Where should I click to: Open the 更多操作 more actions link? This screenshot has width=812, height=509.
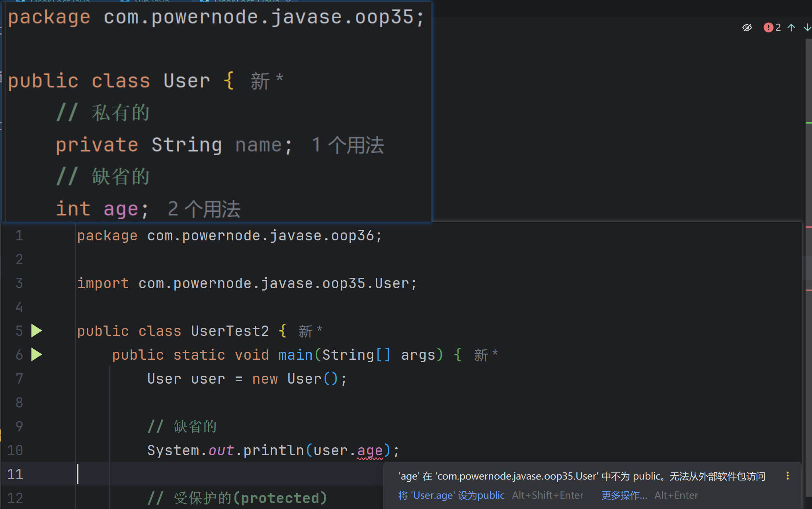point(624,495)
